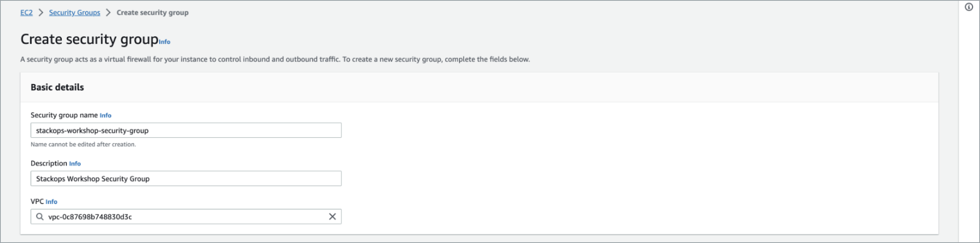Place cursor in the Description field
The image size is (980, 243).
click(185, 178)
